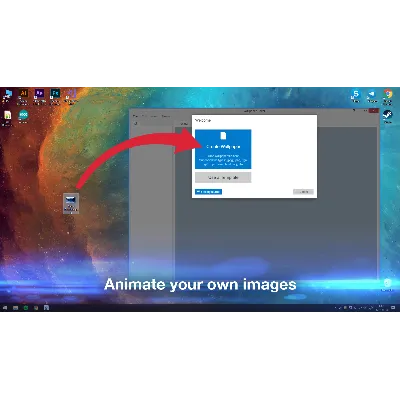This screenshot has width=400, height=400.
Task: Open the Visual Studio desktop shortcut
Action: point(71,96)
